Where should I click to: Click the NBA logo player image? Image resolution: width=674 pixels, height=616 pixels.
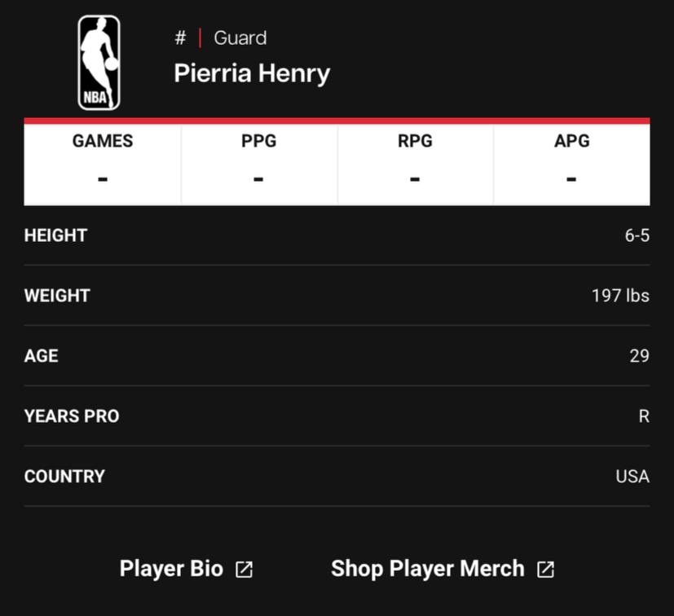pos(99,63)
